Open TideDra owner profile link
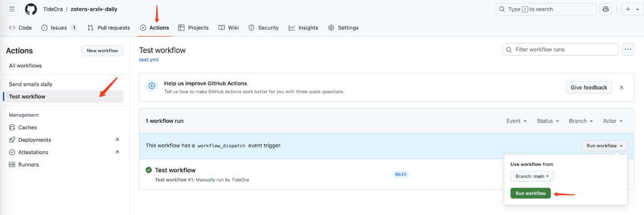Screen dimensions: 644x215 pos(53,9)
